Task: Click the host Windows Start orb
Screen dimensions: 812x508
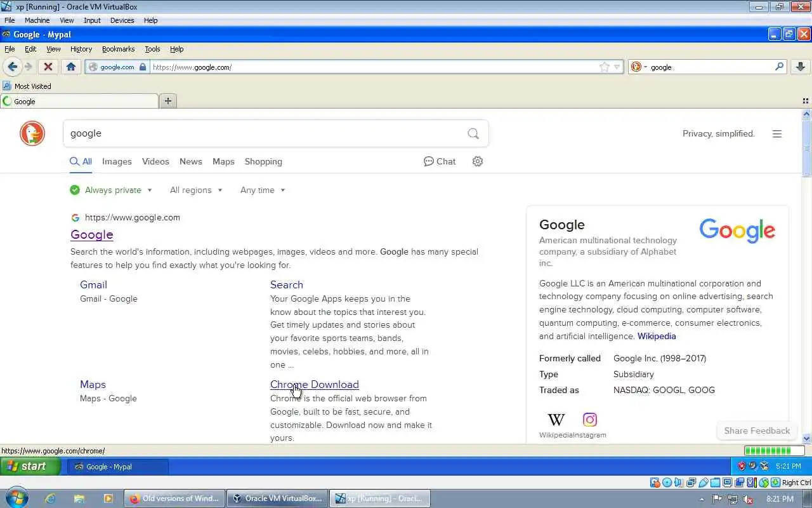Action: coord(16,498)
